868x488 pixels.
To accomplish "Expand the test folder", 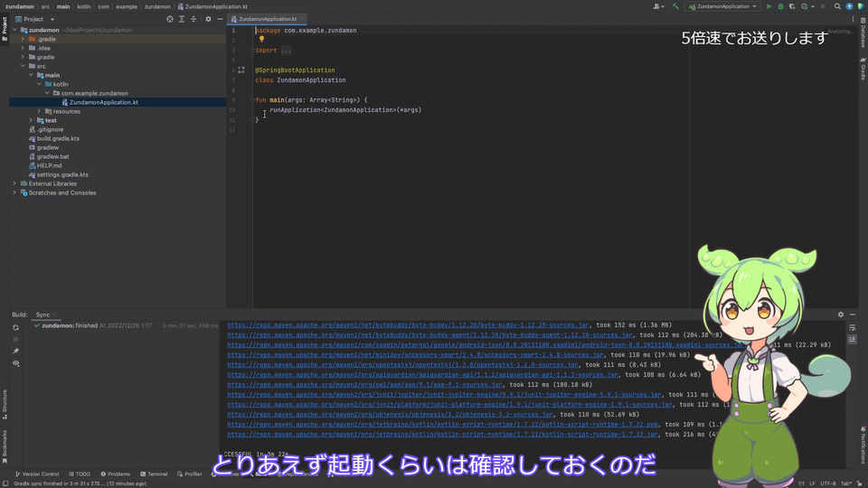I will pyautogui.click(x=31, y=120).
